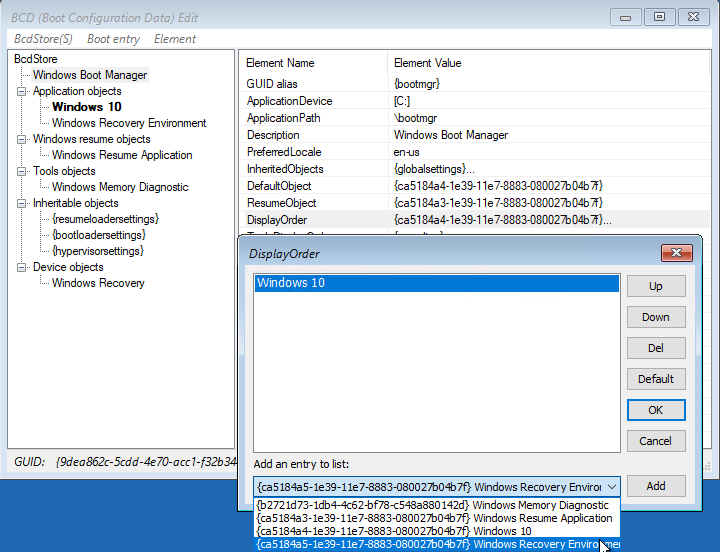Click the {globalsettings}... value cell
Image resolution: width=720 pixels, height=552 pixels.
click(x=434, y=169)
